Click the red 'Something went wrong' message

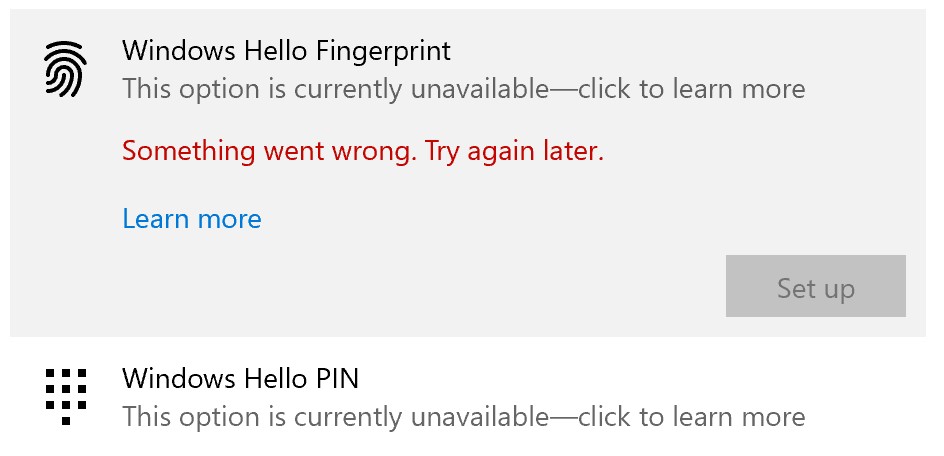(x=363, y=151)
